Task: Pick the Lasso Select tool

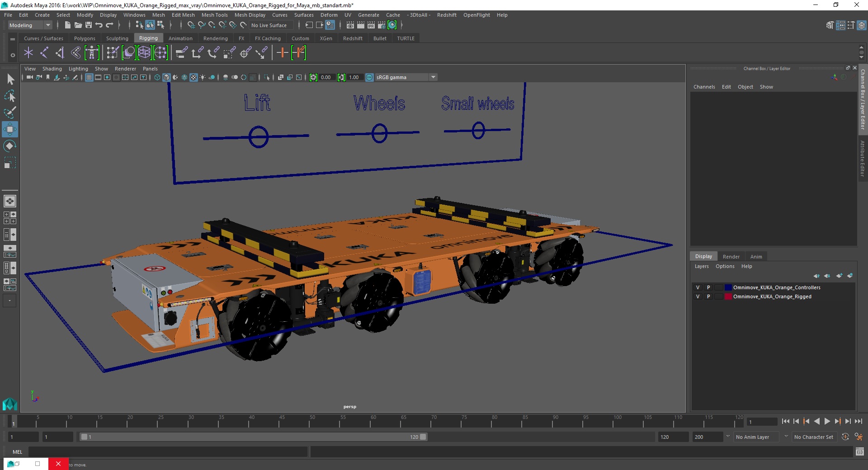Action: click(10, 96)
